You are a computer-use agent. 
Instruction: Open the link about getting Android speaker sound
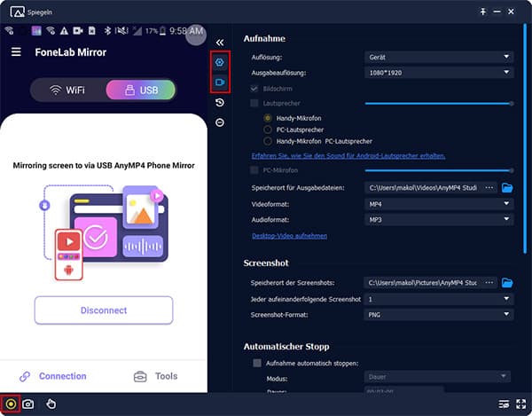pos(348,156)
